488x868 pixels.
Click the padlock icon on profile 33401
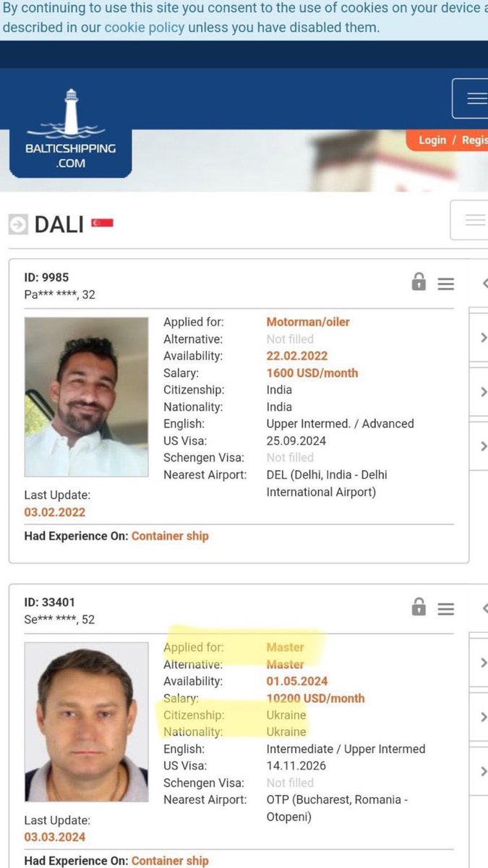tap(419, 607)
